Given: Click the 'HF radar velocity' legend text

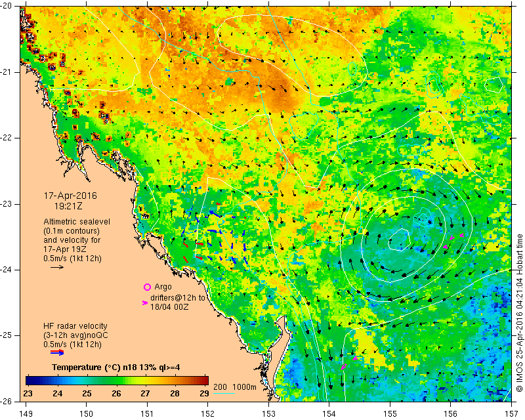Looking at the screenshot, I should [75, 326].
